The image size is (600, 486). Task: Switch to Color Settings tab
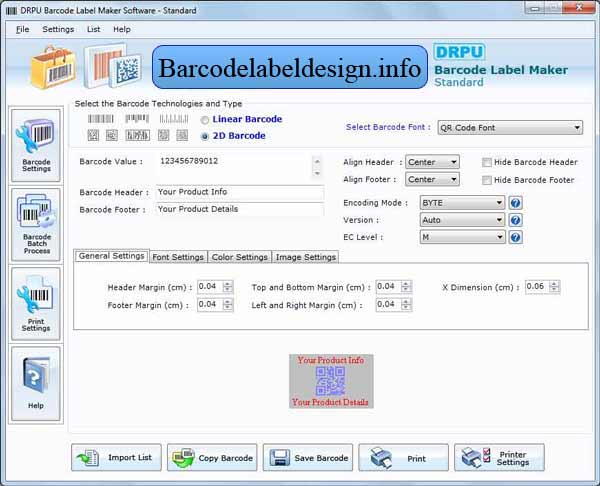[x=240, y=257]
